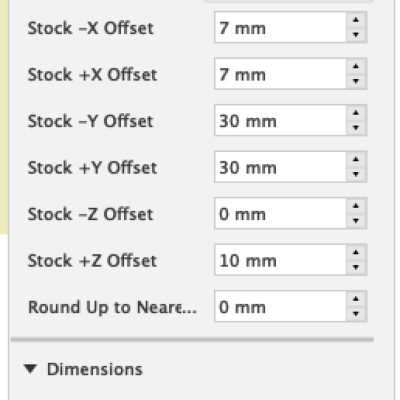This screenshot has height=400, width=400.
Task: Click the Stock +Z Offset 10 mm field
Action: (x=280, y=260)
